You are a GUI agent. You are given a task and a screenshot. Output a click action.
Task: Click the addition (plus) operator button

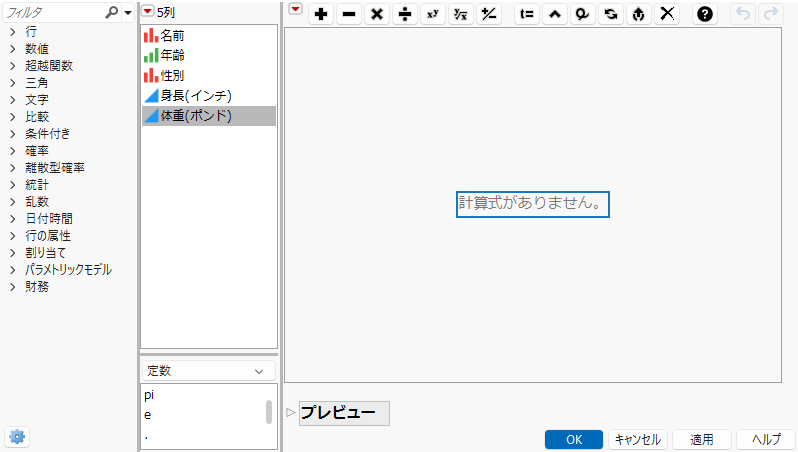(x=321, y=14)
